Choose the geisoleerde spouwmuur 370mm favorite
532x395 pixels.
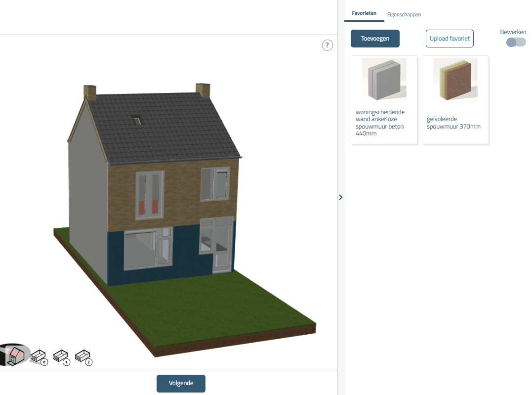455,100
